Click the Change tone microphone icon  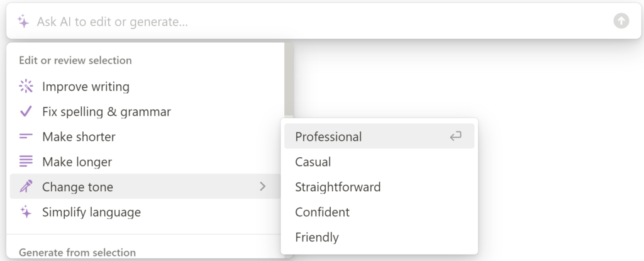click(26, 187)
